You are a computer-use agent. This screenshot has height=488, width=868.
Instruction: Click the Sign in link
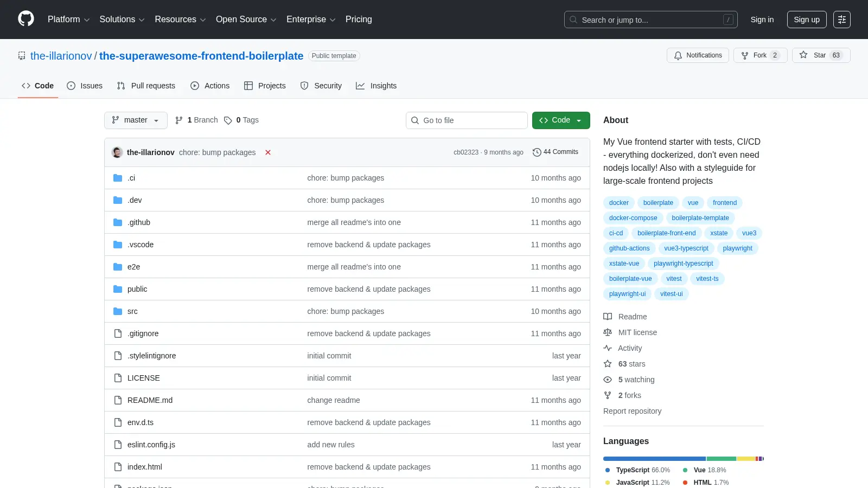click(x=762, y=20)
